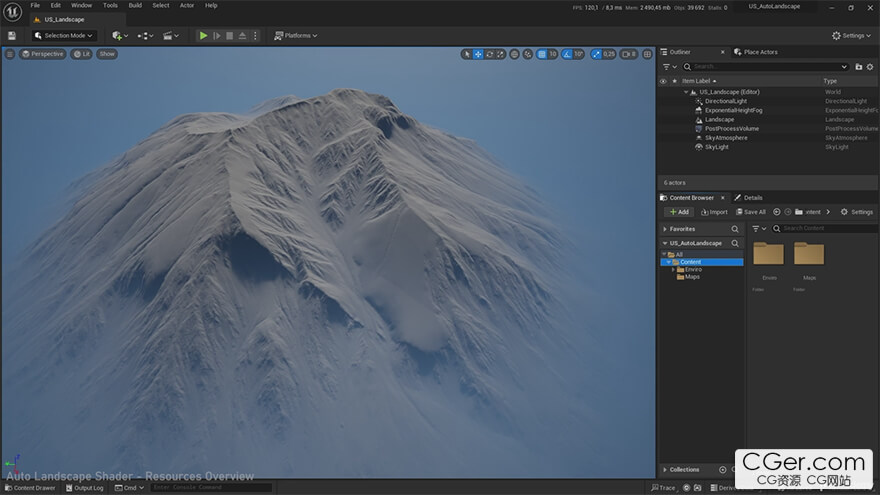Open the viewport options hamburger menu
880x495 pixels.
point(10,54)
